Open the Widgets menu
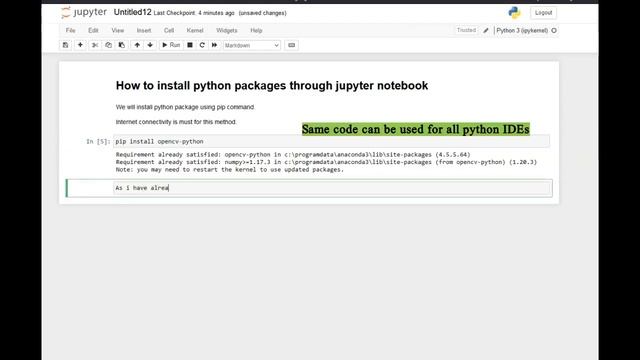Screen dimensions: 640x360 click(227, 31)
